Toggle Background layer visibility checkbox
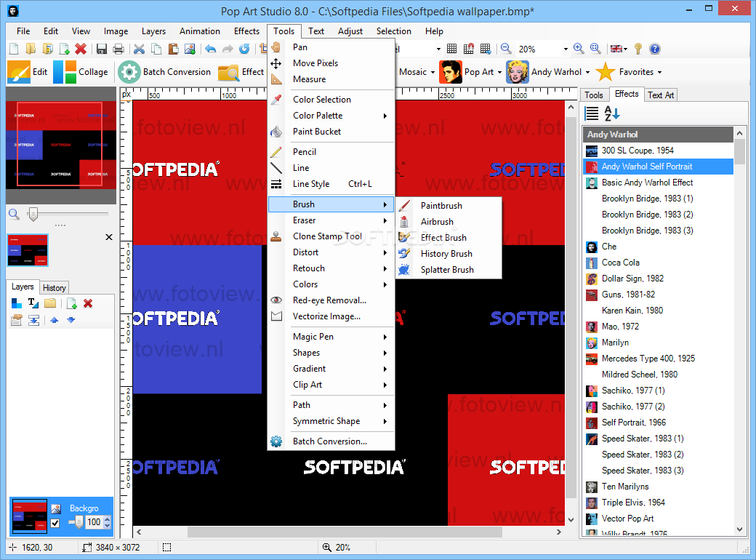The image size is (756, 560). point(55,524)
